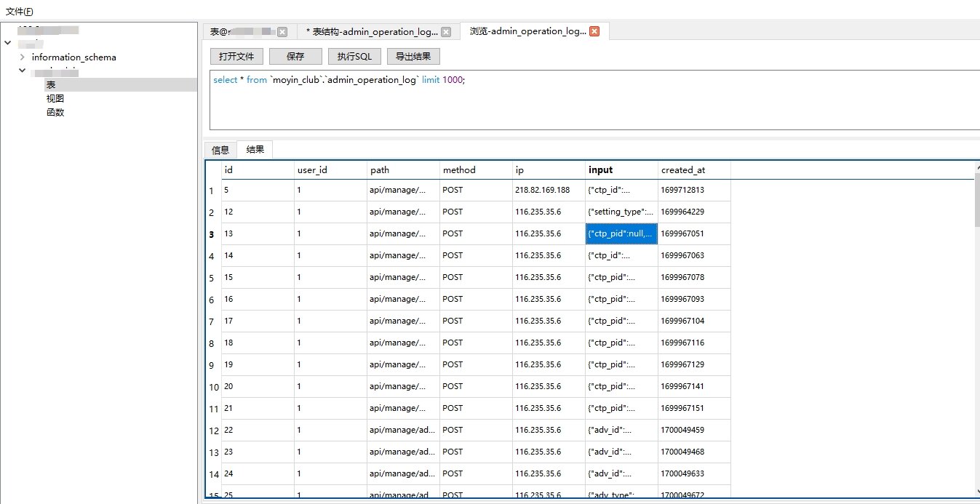Select information_schema in the tree
Screen dimensions: 980x504
[73, 57]
